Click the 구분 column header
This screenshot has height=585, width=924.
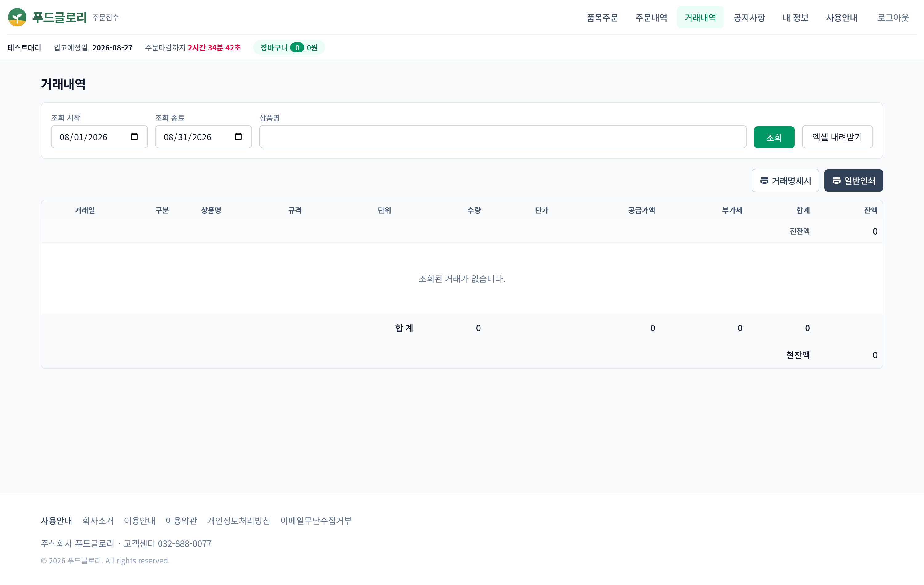pyautogui.click(x=162, y=210)
